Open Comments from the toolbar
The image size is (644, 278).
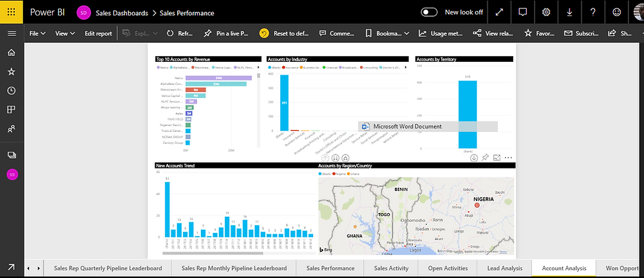[337, 33]
